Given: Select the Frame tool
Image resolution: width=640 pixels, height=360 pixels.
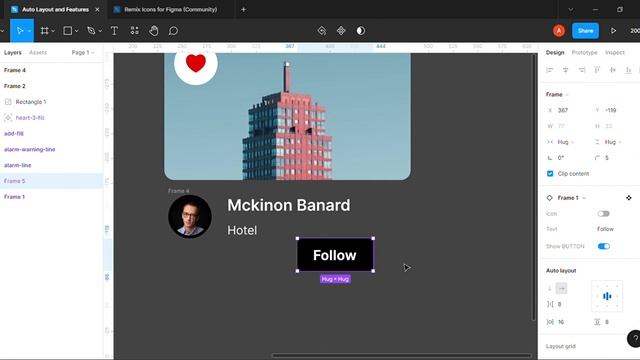Looking at the screenshot, I should pyautogui.click(x=44, y=31).
